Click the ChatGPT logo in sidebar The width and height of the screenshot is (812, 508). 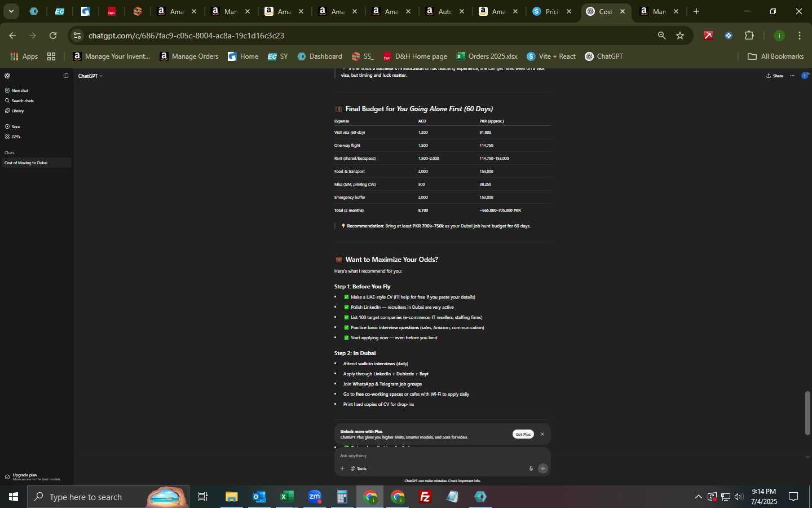click(x=7, y=76)
